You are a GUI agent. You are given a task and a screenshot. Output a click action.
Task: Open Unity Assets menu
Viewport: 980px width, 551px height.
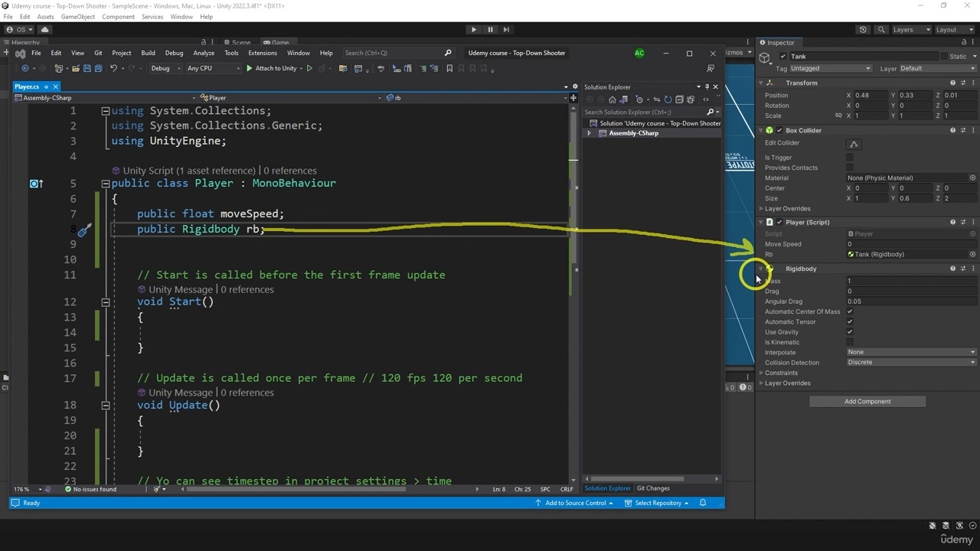tap(45, 17)
